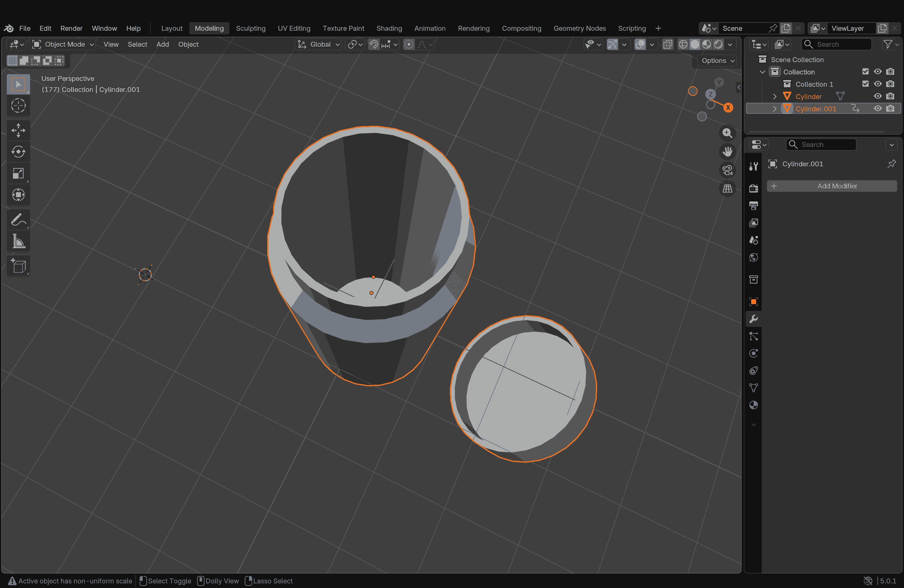Select the Add Cube tool
Screen dimensions: 904x588
[x=18, y=266]
